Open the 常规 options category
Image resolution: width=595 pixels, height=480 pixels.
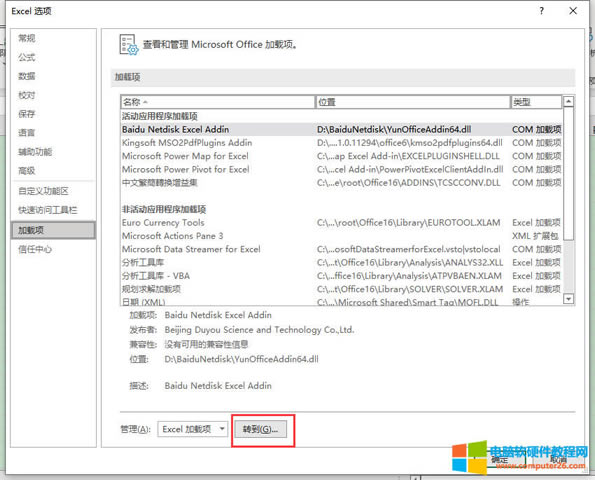click(x=27, y=38)
